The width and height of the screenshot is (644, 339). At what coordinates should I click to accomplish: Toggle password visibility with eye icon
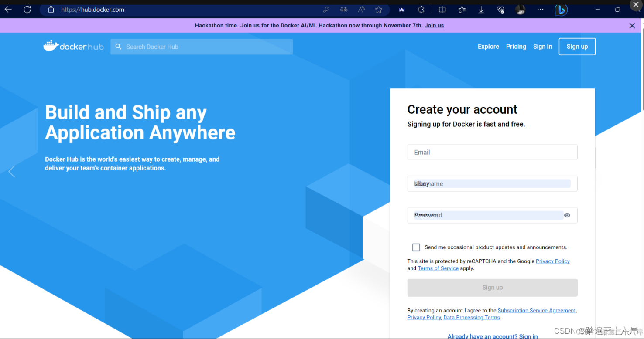(x=567, y=215)
